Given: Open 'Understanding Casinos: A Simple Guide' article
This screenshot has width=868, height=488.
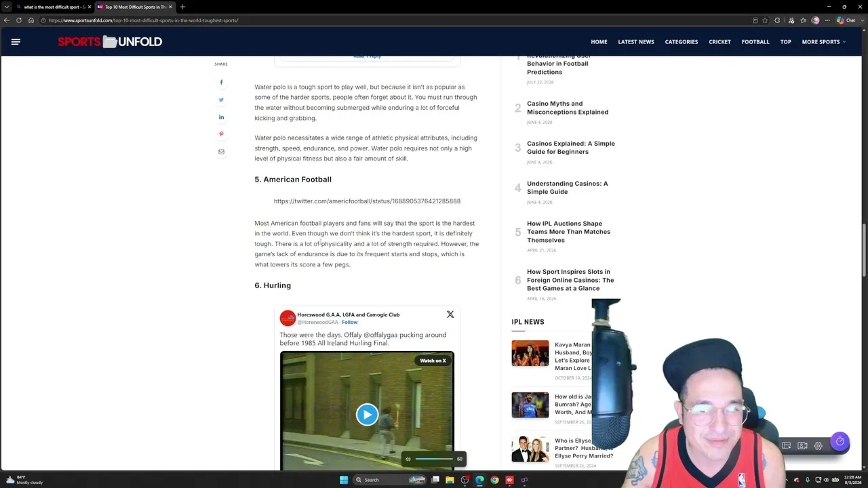Looking at the screenshot, I should coord(568,188).
